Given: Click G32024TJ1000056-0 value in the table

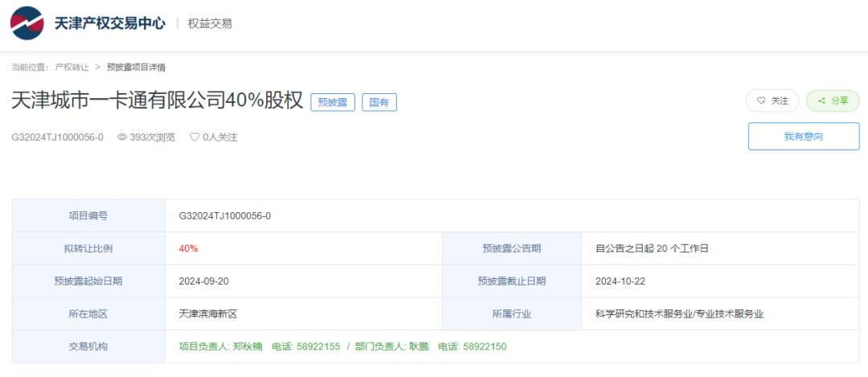Looking at the screenshot, I should (x=225, y=216).
